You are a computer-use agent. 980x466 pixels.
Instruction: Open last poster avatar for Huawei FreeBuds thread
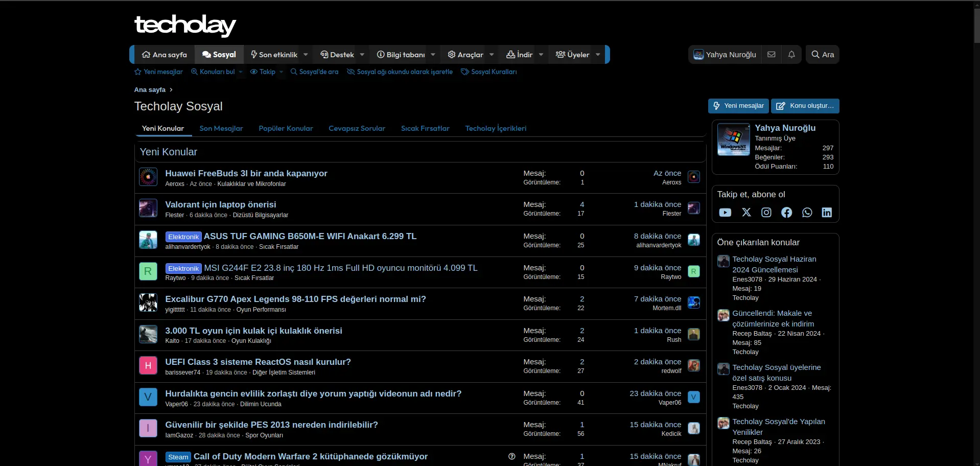pyautogui.click(x=694, y=177)
